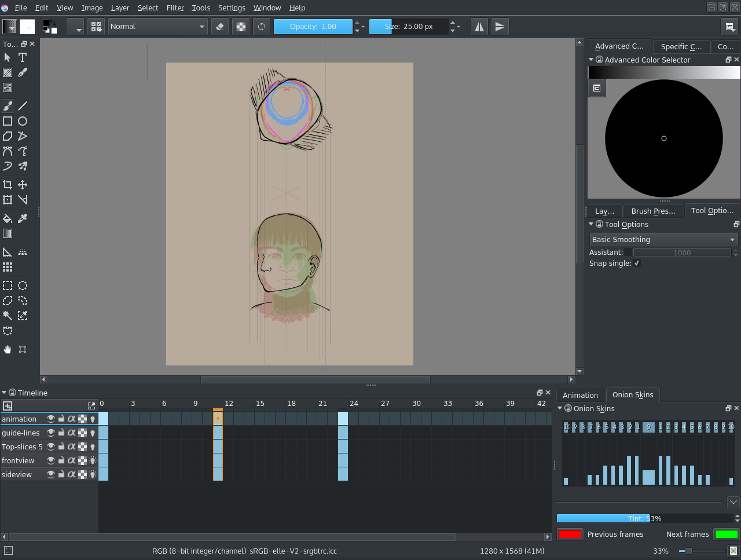The height and width of the screenshot is (560, 741).
Task: Collapse the Onion Skins docker header
Action: [559, 408]
